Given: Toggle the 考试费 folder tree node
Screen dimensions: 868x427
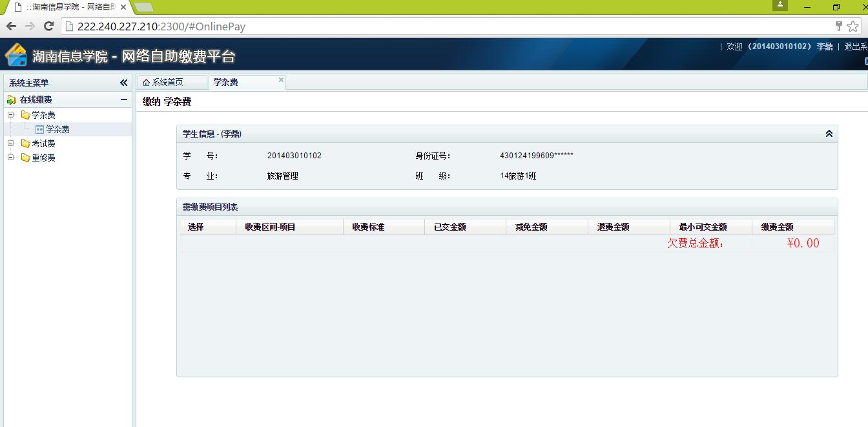Looking at the screenshot, I should pos(10,143).
